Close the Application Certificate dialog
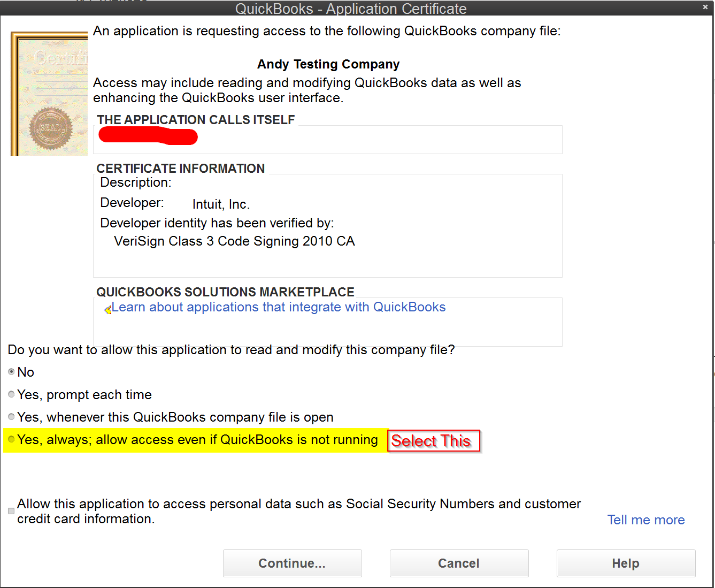This screenshot has width=715, height=588. coord(705,7)
